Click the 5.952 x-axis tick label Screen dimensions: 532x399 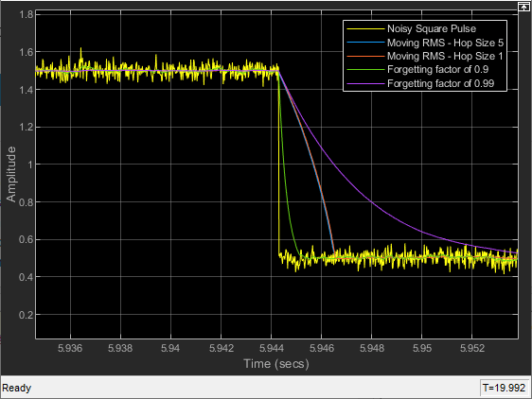coord(472,348)
